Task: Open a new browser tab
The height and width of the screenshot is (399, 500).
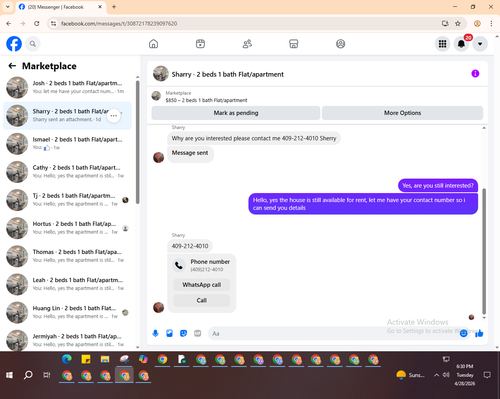Action: pos(114,7)
